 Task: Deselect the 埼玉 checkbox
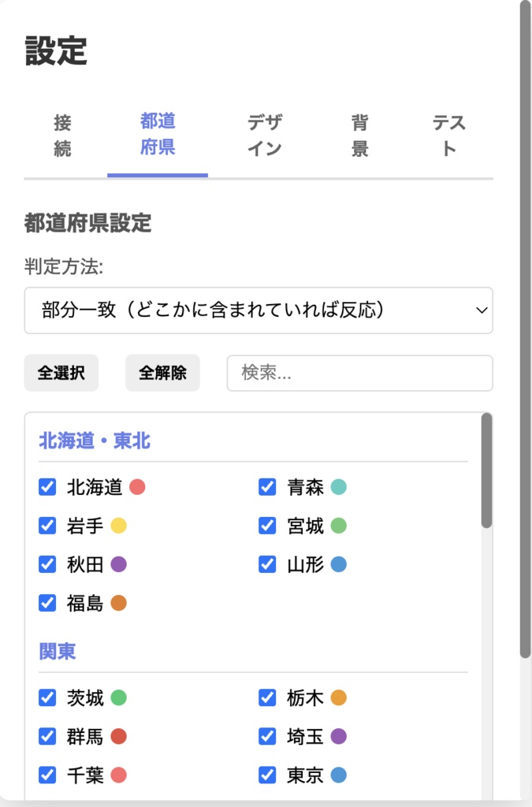click(x=267, y=736)
